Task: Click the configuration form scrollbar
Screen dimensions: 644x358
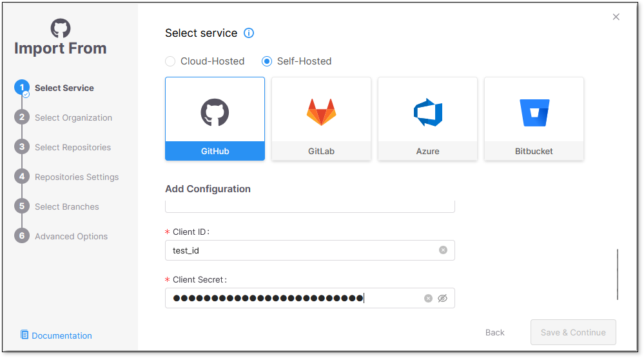Action: [x=618, y=274]
